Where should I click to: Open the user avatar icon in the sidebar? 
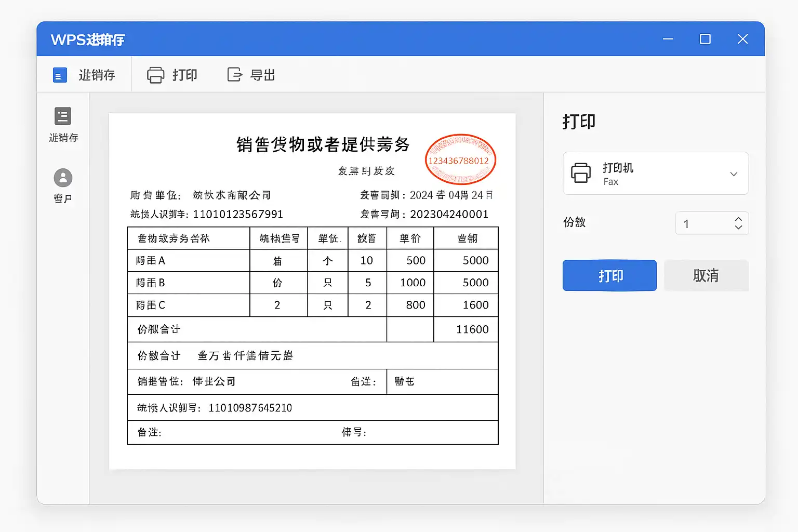63,178
